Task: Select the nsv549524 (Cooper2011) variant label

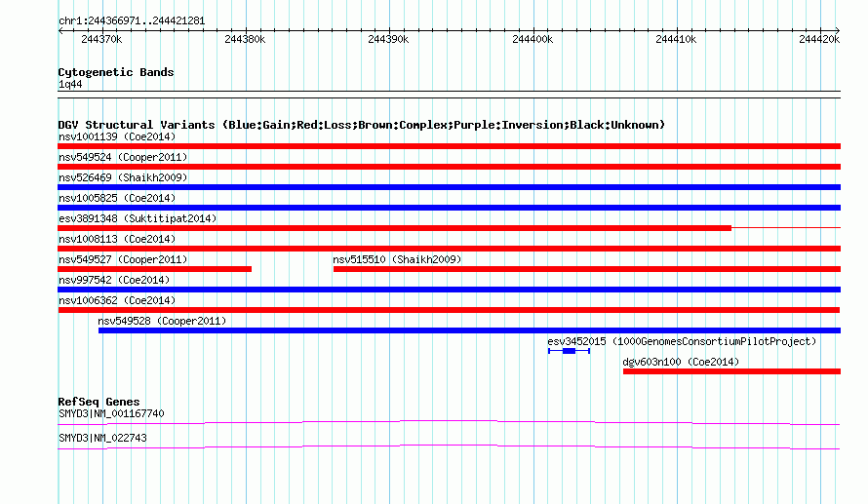Action: (123, 157)
